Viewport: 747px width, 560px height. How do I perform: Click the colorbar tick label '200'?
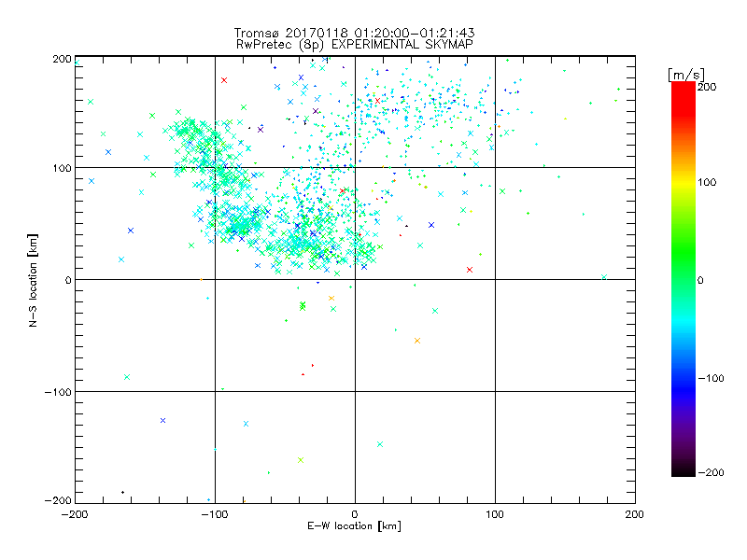pos(707,87)
